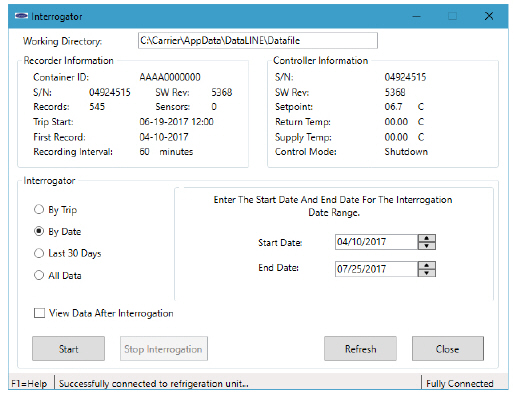The height and width of the screenshot is (394, 514).
Task: Click the Controller S/N value 04924515
Action: coord(405,77)
